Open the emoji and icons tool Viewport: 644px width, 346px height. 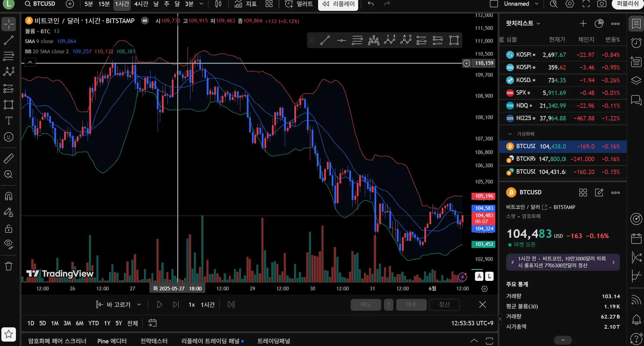9,137
